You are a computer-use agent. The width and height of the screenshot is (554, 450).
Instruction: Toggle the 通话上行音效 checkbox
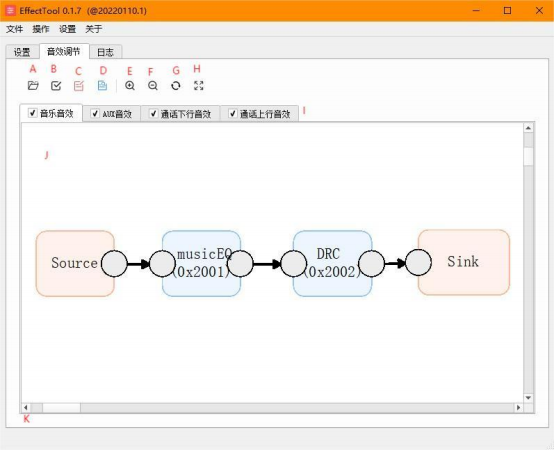[x=232, y=113]
